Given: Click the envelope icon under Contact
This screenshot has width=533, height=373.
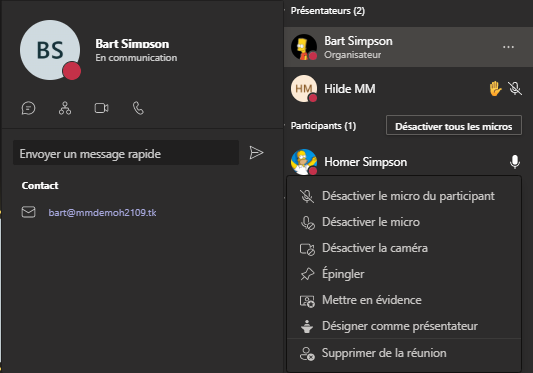Looking at the screenshot, I should (x=29, y=212).
